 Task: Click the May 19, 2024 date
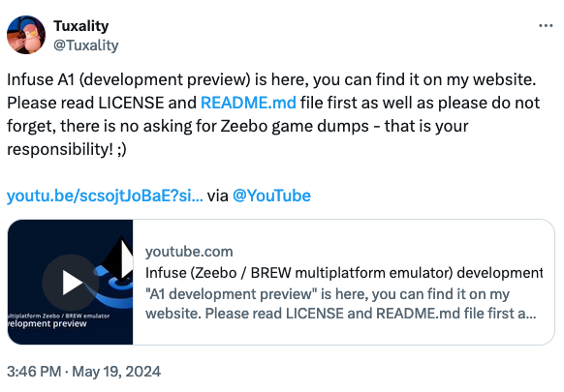click(x=116, y=372)
